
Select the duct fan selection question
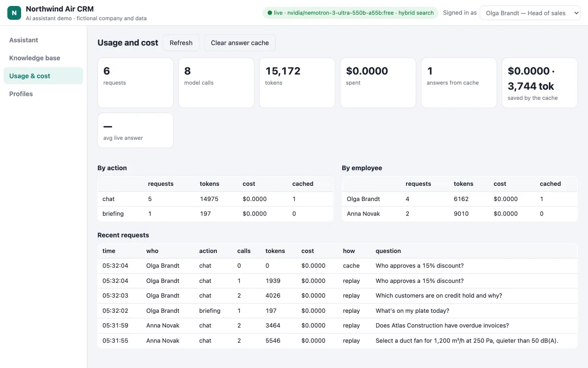467,340
